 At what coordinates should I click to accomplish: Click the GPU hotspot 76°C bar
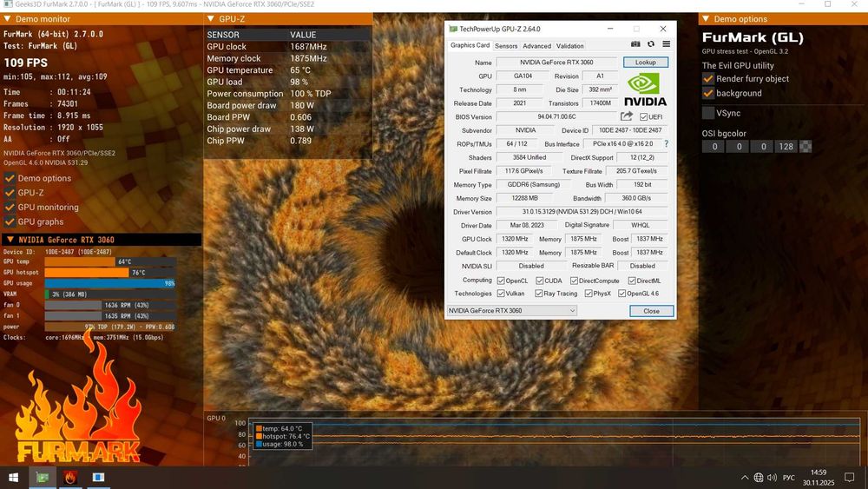110,273
